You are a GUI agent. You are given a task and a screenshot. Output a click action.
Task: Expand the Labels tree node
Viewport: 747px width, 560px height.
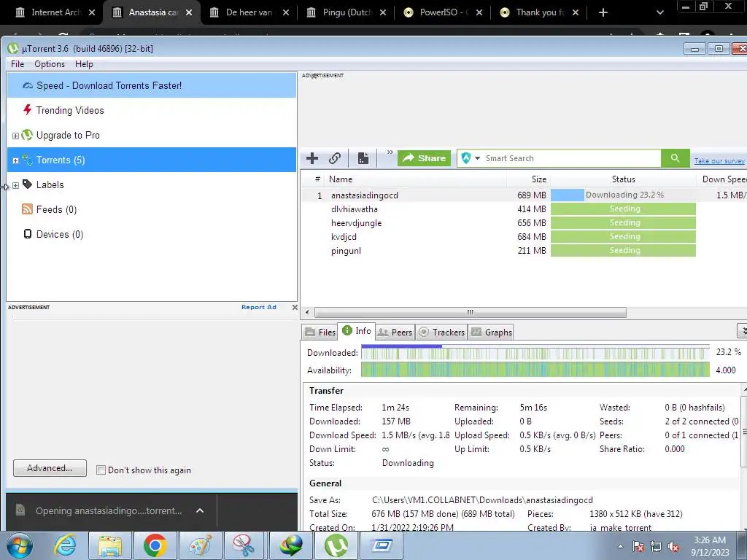pyautogui.click(x=15, y=185)
